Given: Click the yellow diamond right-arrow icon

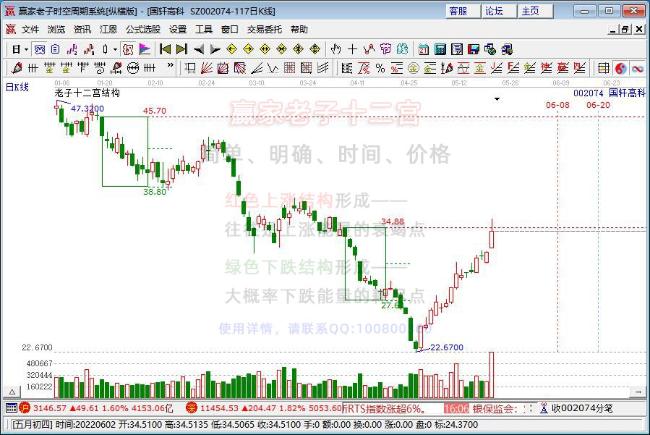Looking at the screenshot, I should [248, 49].
